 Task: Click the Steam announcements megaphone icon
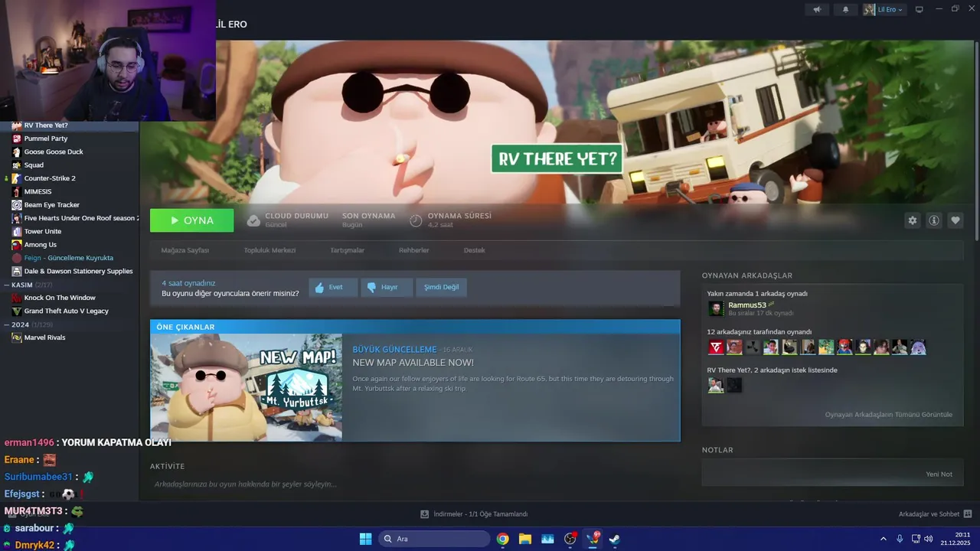pyautogui.click(x=817, y=9)
